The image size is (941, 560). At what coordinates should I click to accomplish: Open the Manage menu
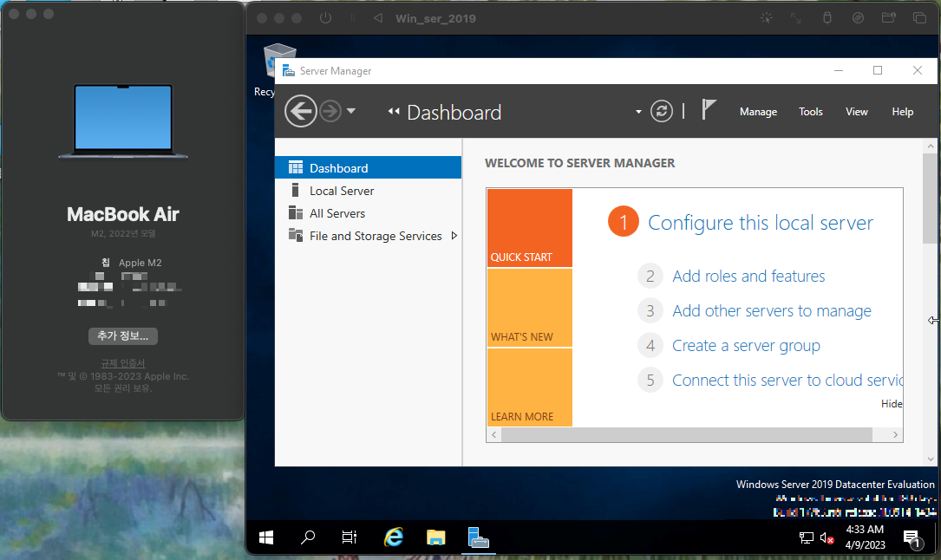pyautogui.click(x=758, y=112)
